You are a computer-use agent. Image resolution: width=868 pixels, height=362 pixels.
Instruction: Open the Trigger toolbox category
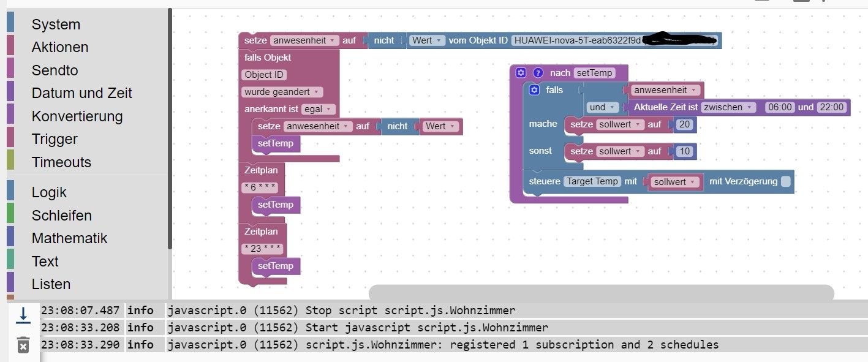(55, 139)
